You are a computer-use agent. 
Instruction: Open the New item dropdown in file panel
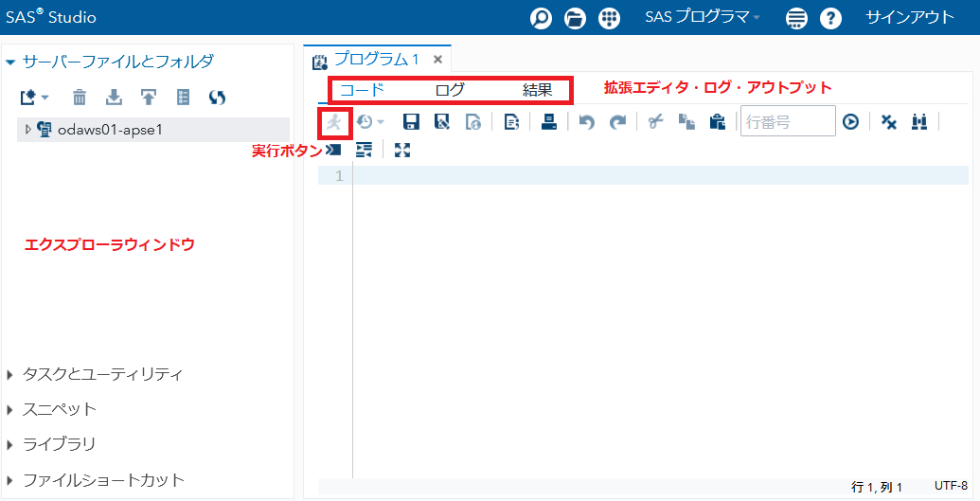coord(34,98)
